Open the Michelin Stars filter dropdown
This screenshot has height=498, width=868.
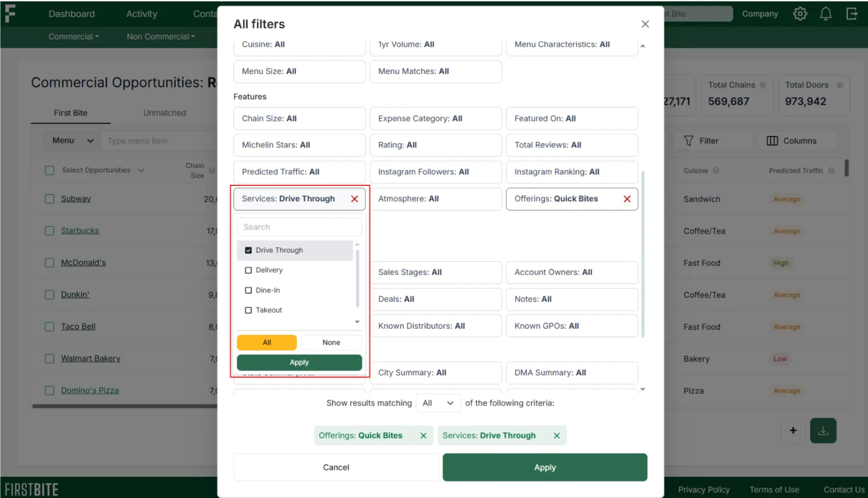pos(299,145)
